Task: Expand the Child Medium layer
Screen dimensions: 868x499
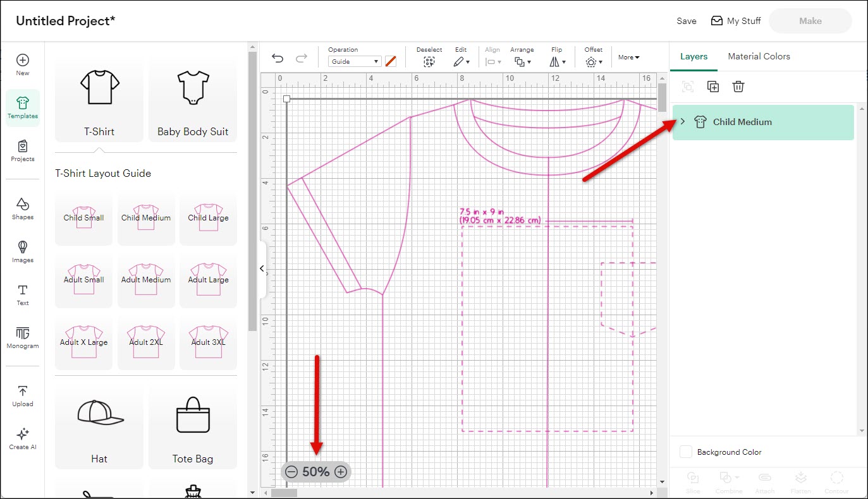Action: (x=683, y=122)
